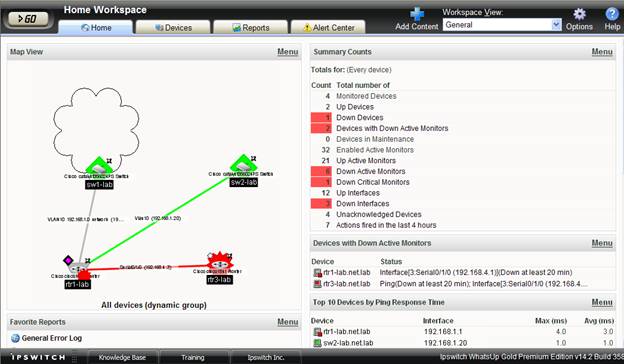Select the sw2-lab switch icon on map
Screen dimensions: 624x364
click(244, 164)
